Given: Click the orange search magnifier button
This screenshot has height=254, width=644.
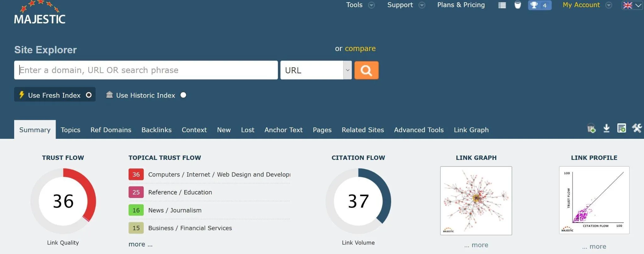Looking at the screenshot, I should 366,70.
